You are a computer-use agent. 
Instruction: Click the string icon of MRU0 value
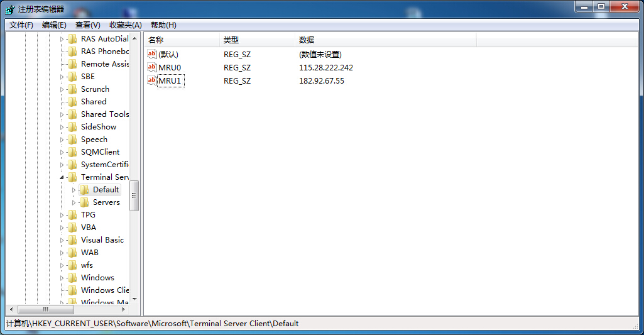[152, 67]
